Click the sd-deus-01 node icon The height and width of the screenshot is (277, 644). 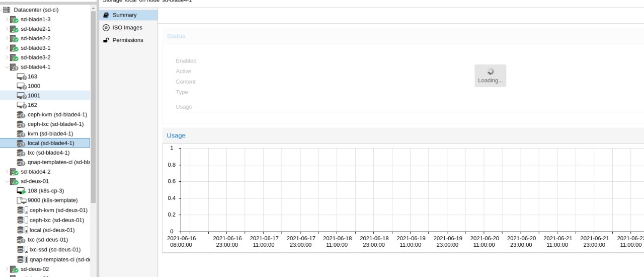[14, 181]
